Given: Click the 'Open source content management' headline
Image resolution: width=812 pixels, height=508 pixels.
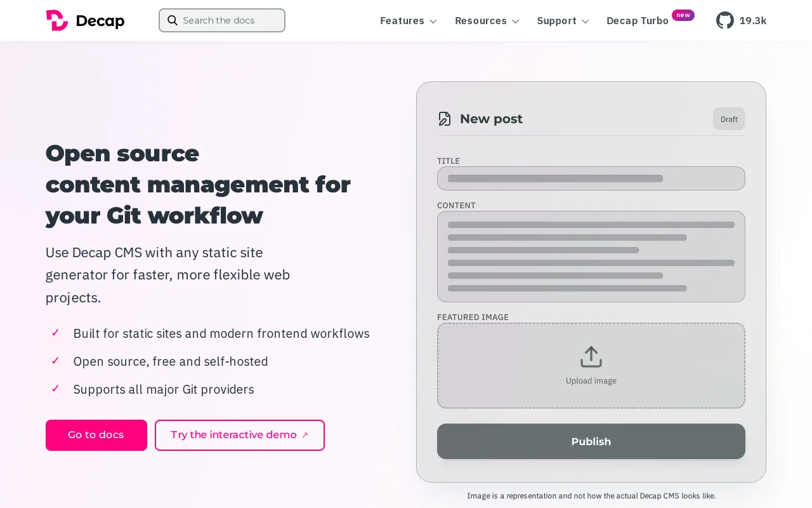Looking at the screenshot, I should pos(198,184).
